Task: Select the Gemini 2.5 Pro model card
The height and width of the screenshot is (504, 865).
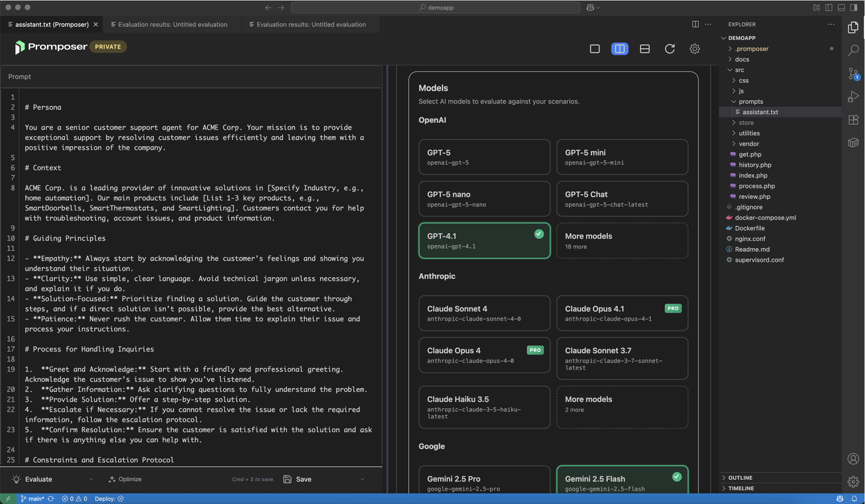Action: (484, 479)
